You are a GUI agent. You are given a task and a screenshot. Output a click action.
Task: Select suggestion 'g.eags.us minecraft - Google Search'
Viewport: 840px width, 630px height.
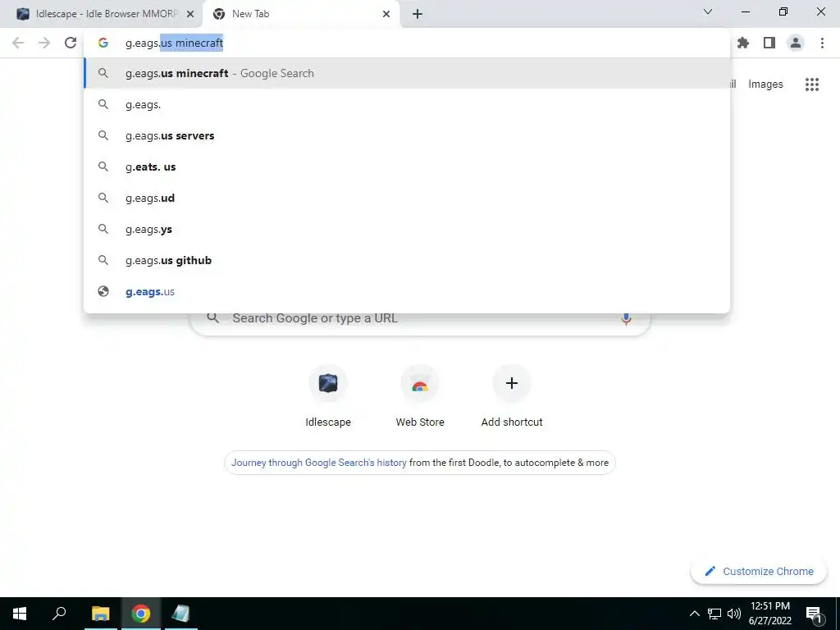[407, 73]
